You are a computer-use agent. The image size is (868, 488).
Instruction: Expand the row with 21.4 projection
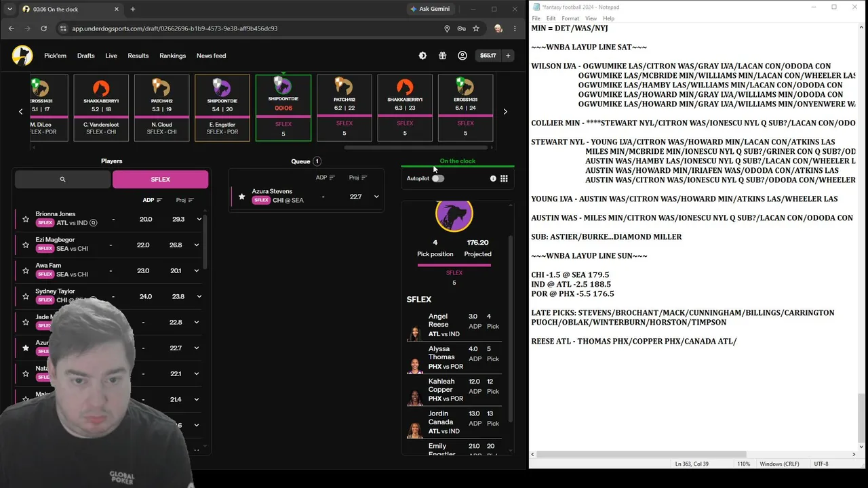click(197, 399)
